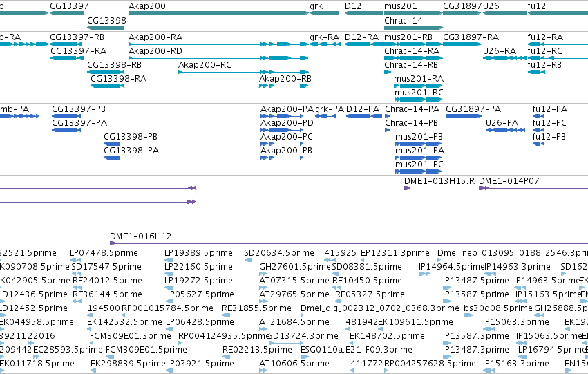Select transcript CG13398-RA
Screen dimensions: 588x374
pyautogui.click(x=107, y=86)
